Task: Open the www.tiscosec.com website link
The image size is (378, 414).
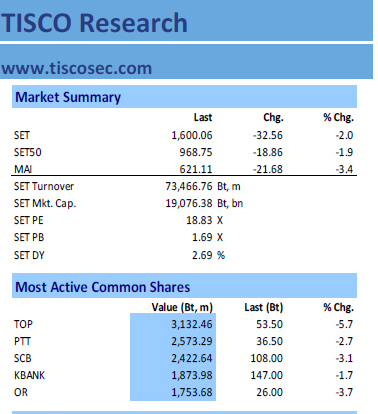Action: (x=77, y=68)
